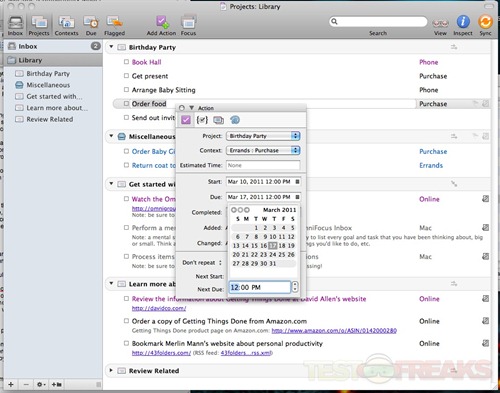Open the Inspect info icon

[x=463, y=25]
